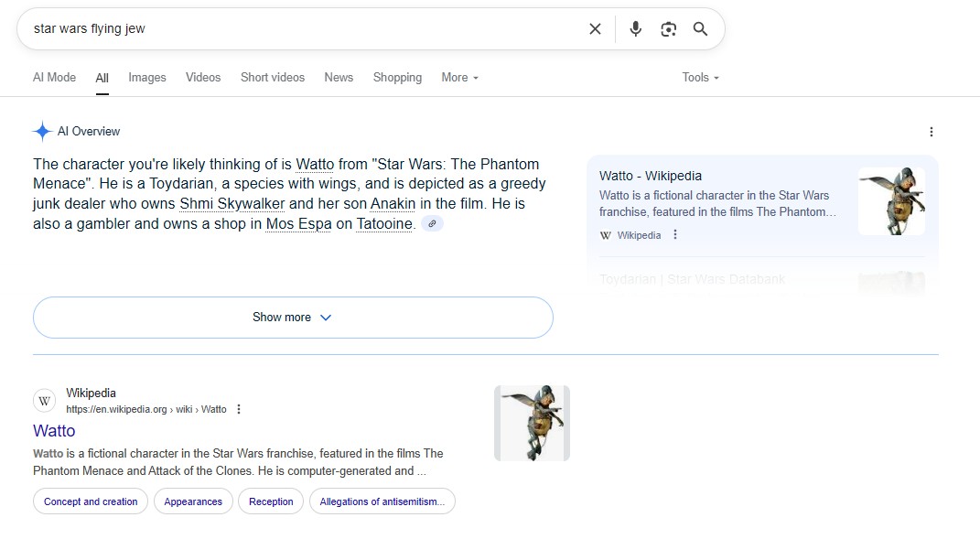Viewport: 980px width, 539px height.
Task: Click the AI Overview heading label
Action: coord(89,131)
